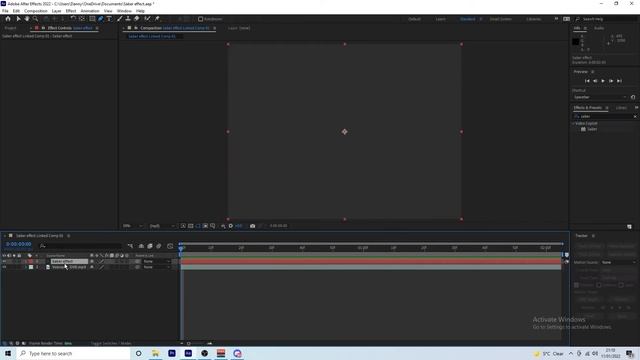640x360 pixels.
Task: Toggle mask and shape path visibility in viewer
Action: (198, 226)
